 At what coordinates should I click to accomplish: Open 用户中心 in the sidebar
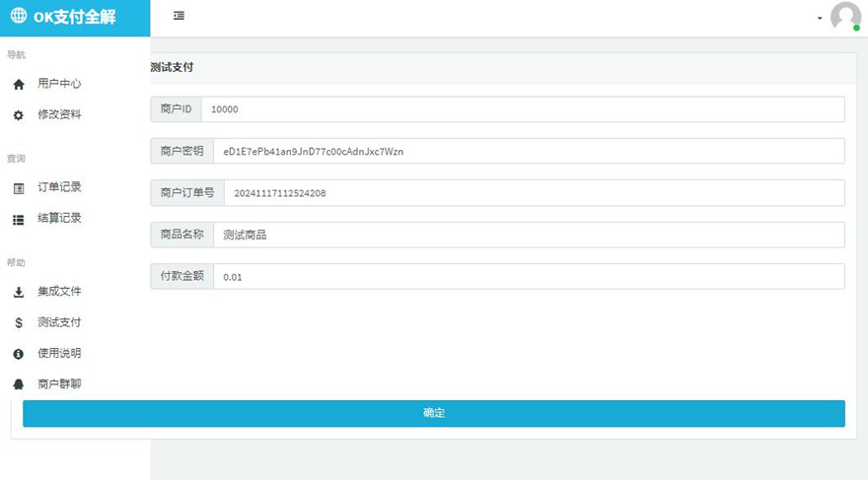(59, 84)
